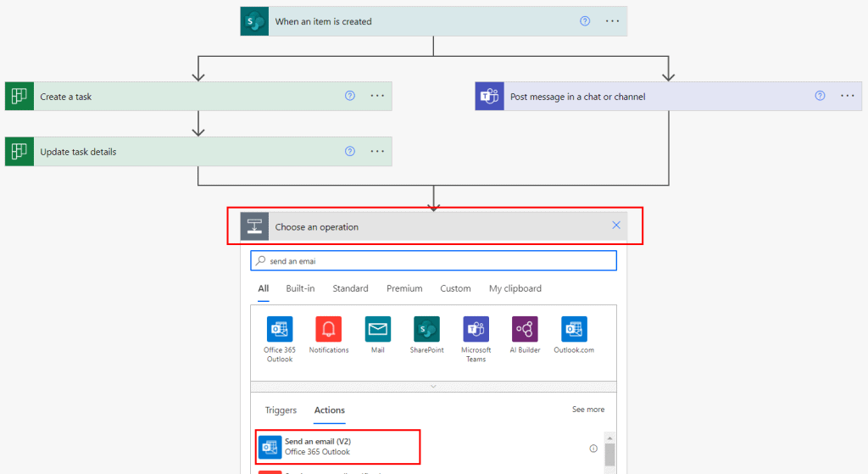Click the search magnifier icon
The image size is (868, 474).
261,260
